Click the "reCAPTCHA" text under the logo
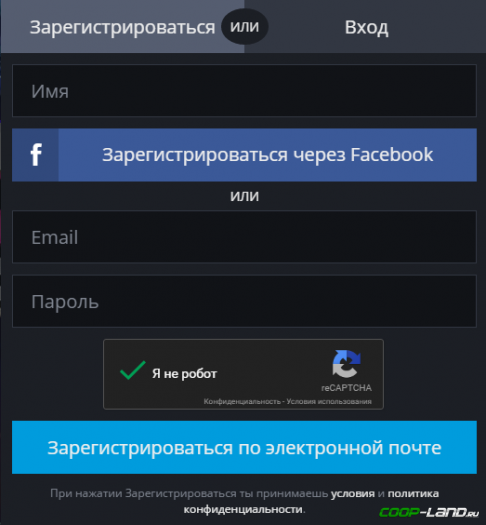The image size is (486, 525). coord(346,388)
